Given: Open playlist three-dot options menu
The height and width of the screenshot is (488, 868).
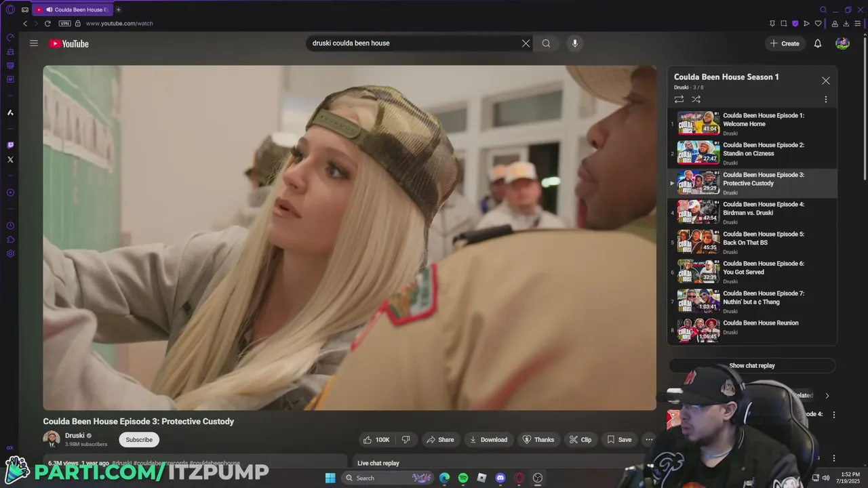Looking at the screenshot, I should click(x=825, y=99).
